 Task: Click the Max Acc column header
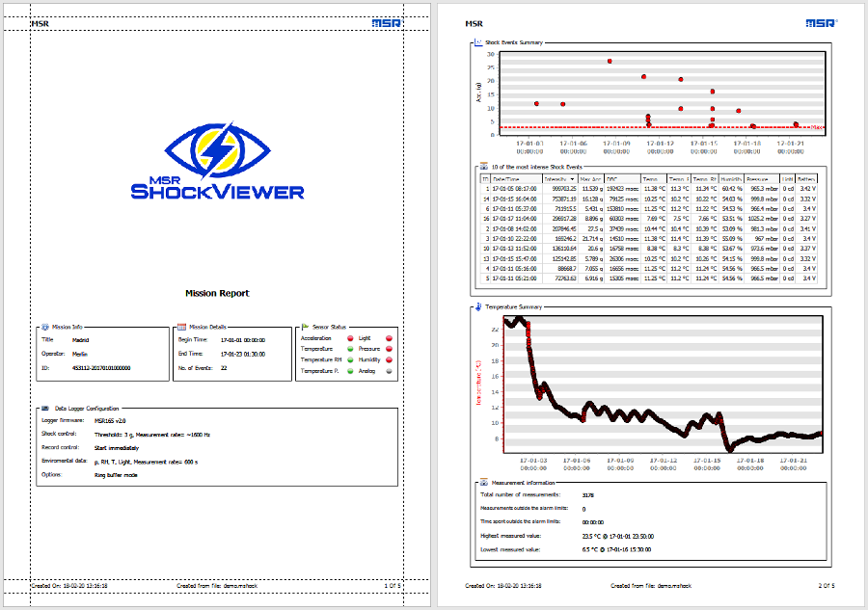point(591,179)
